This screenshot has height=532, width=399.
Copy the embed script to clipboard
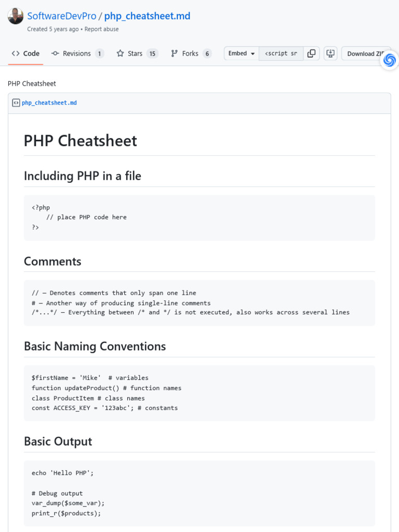[311, 54]
